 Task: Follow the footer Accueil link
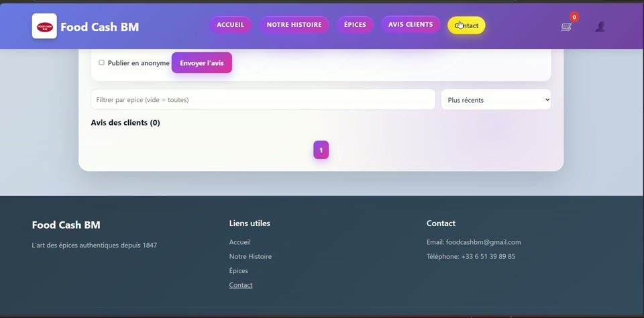point(240,242)
